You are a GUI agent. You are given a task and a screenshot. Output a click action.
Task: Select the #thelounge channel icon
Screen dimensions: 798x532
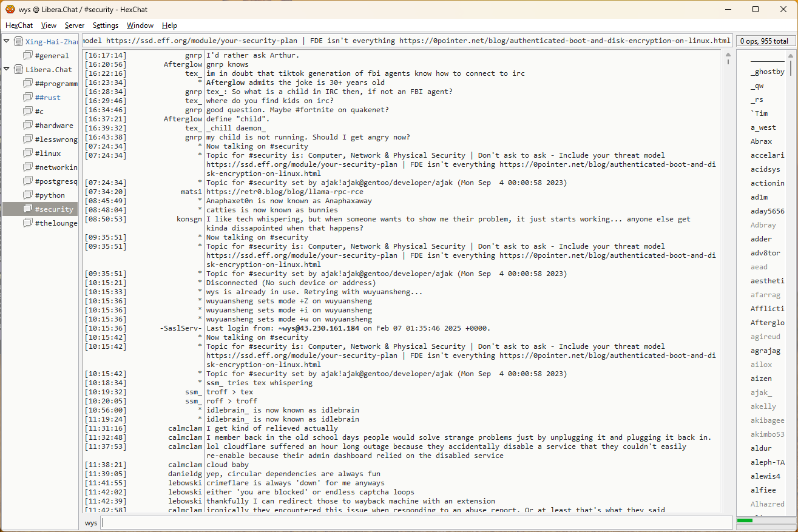click(27, 223)
